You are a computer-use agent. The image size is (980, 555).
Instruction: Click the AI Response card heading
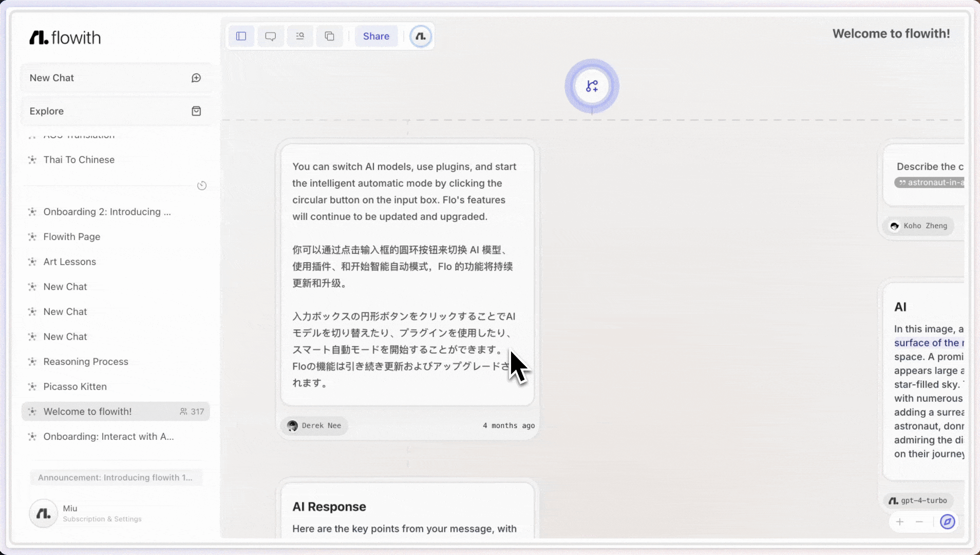click(x=329, y=507)
